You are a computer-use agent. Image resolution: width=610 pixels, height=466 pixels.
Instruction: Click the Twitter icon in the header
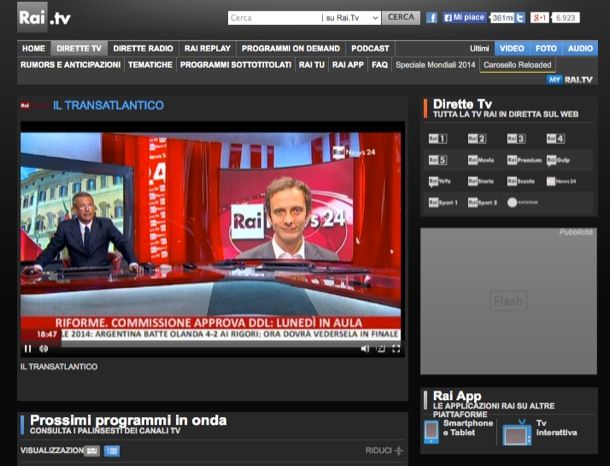[x=520, y=18]
